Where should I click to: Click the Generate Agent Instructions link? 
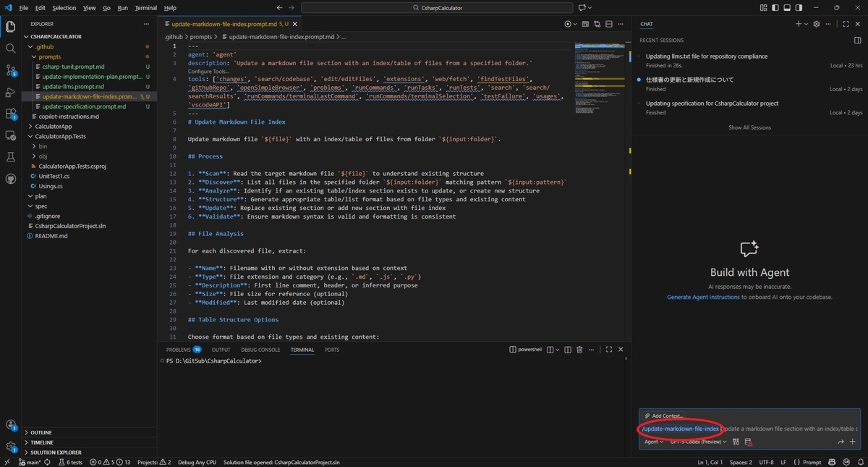pyautogui.click(x=703, y=297)
